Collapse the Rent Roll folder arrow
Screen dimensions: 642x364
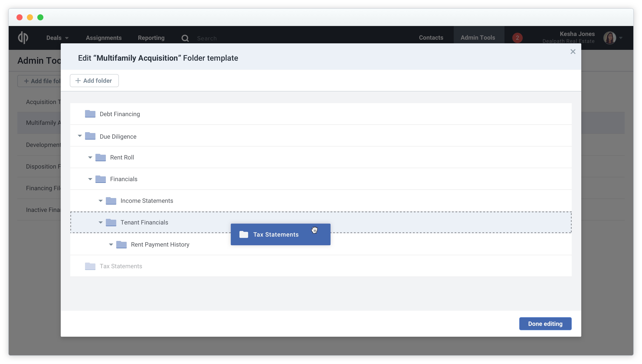pyautogui.click(x=90, y=158)
